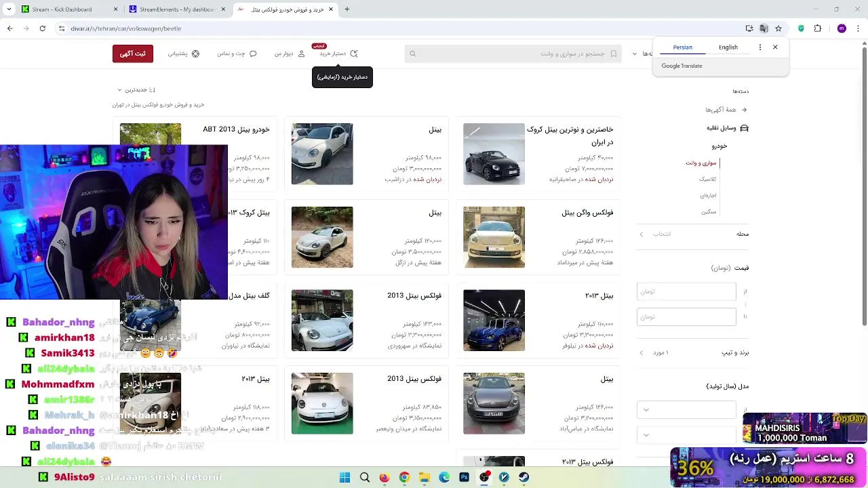Open the Extensions puzzle icon
This screenshot has width=868, height=488.
click(818, 28)
